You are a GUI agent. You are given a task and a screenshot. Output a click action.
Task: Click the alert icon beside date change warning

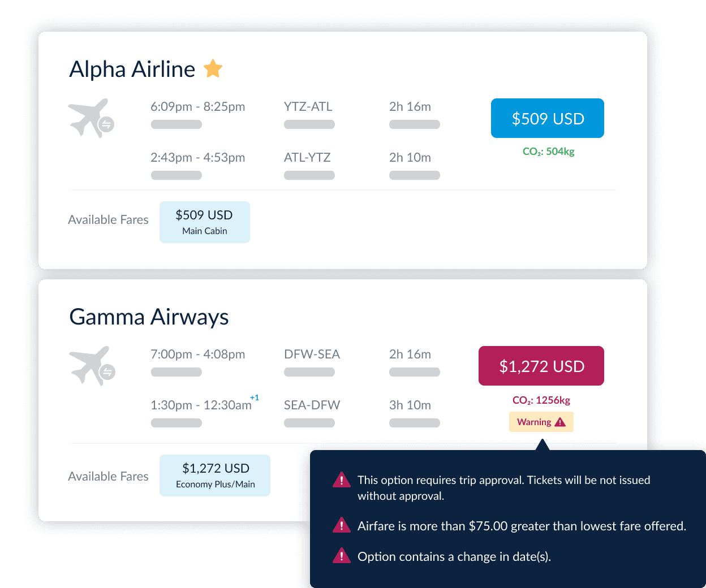point(342,556)
